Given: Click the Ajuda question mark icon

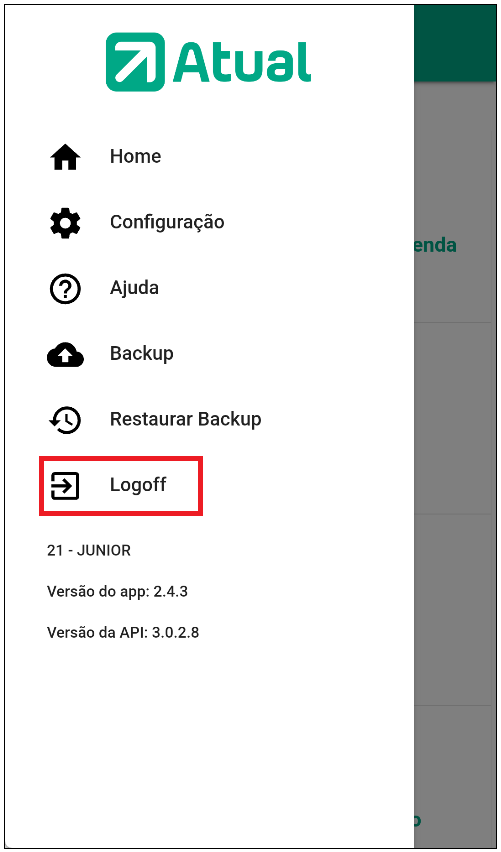Looking at the screenshot, I should (65, 289).
